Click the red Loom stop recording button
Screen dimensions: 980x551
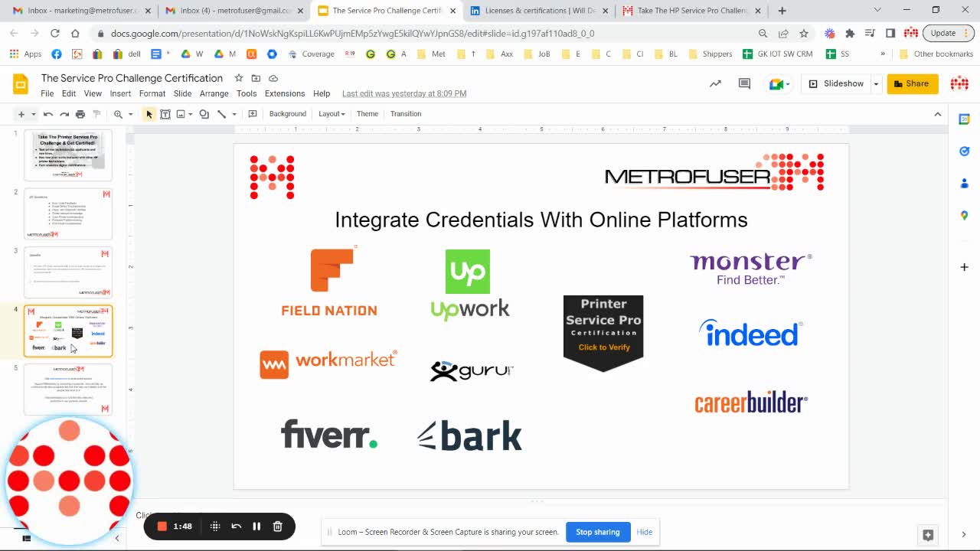[x=162, y=527]
